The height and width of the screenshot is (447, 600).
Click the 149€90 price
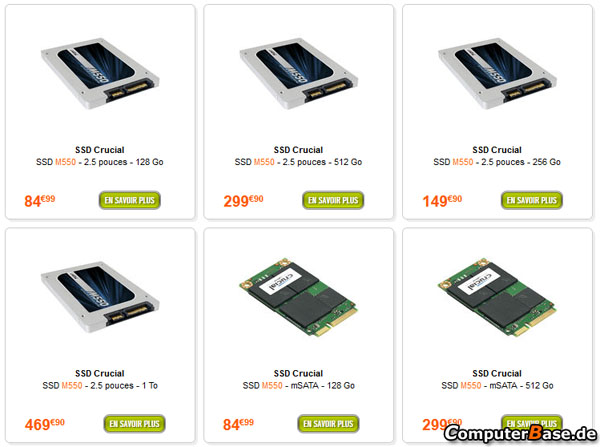442,201
